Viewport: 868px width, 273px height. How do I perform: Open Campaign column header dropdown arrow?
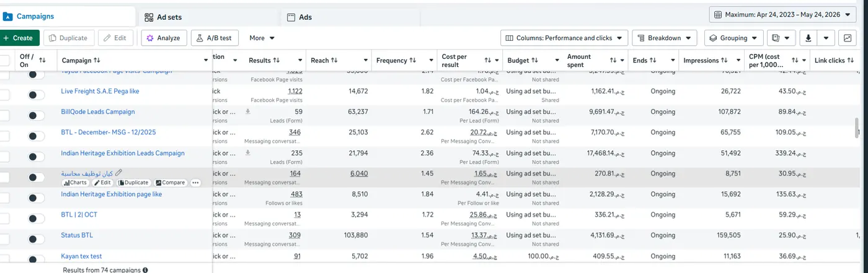coord(206,60)
